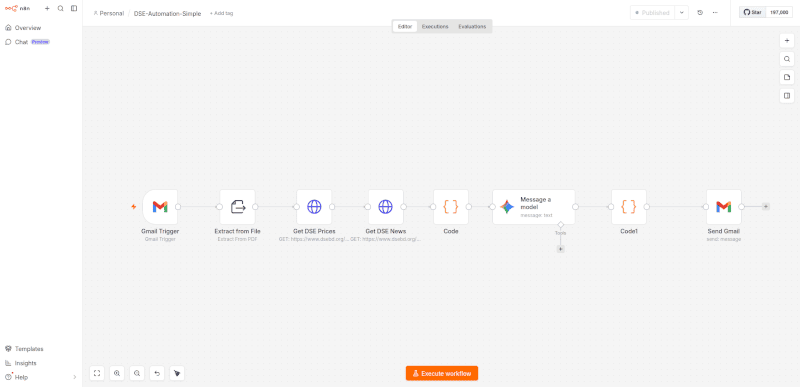Screen dimensions: 800x387
Task: Expand the Help submenu chevron
Action: click(74, 377)
